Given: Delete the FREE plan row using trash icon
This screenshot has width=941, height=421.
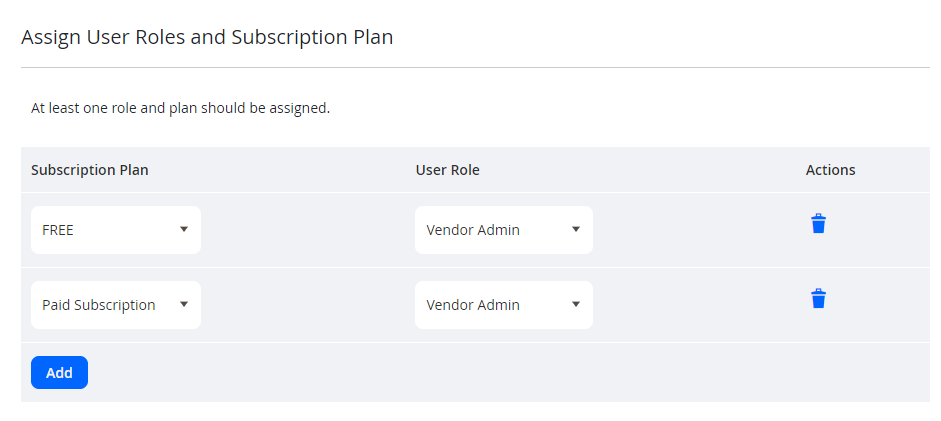Looking at the screenshot, I should pyautogui.click(x=819, y=224).
